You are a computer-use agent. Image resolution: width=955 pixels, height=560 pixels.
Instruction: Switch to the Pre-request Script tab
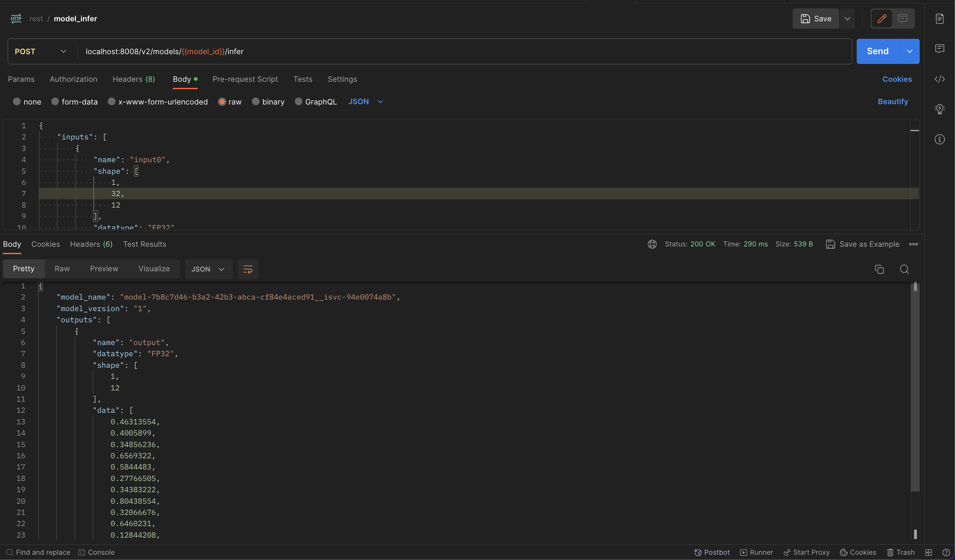coord(245,79)
